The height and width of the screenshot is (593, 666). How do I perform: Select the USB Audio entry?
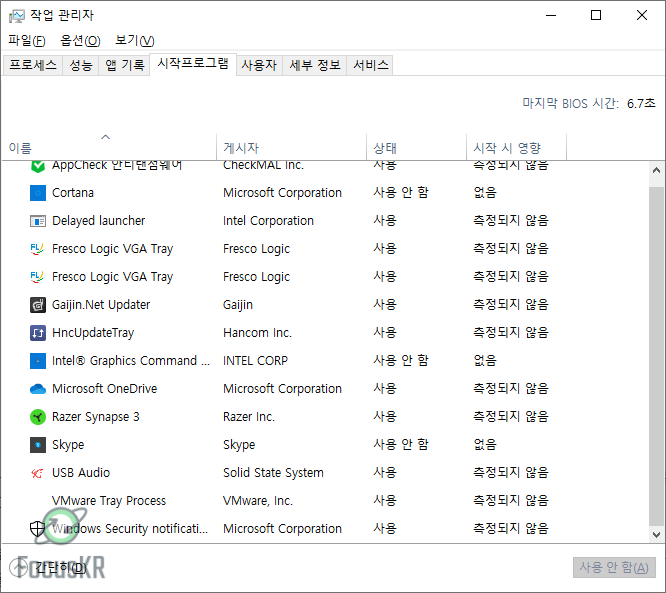81,473
